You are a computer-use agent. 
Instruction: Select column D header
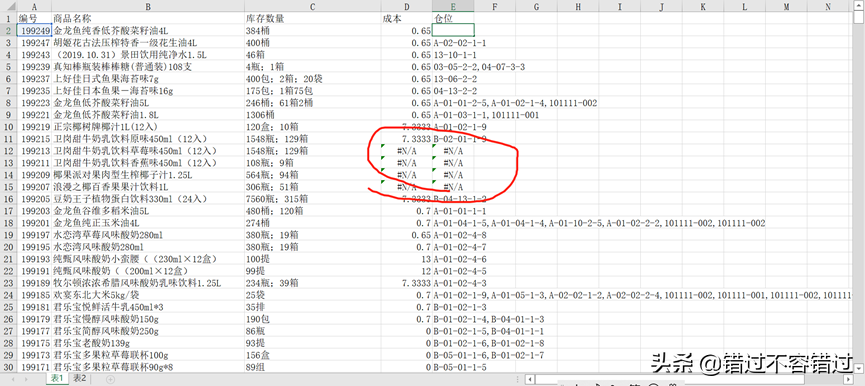coord(407,6)
